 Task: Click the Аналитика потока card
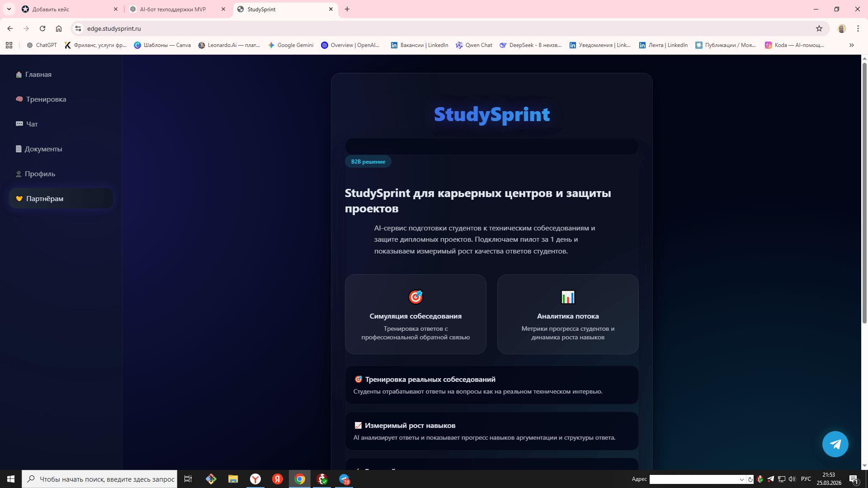(568, 314)
